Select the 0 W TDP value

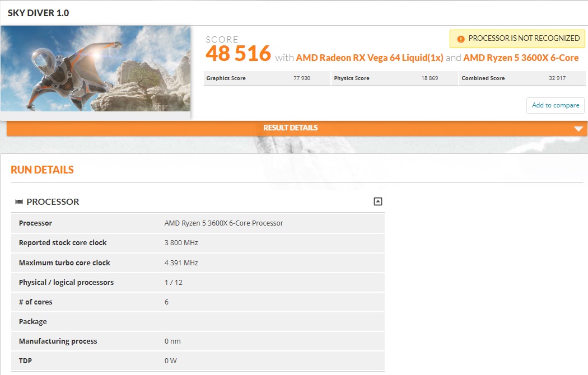coord(170,361)
